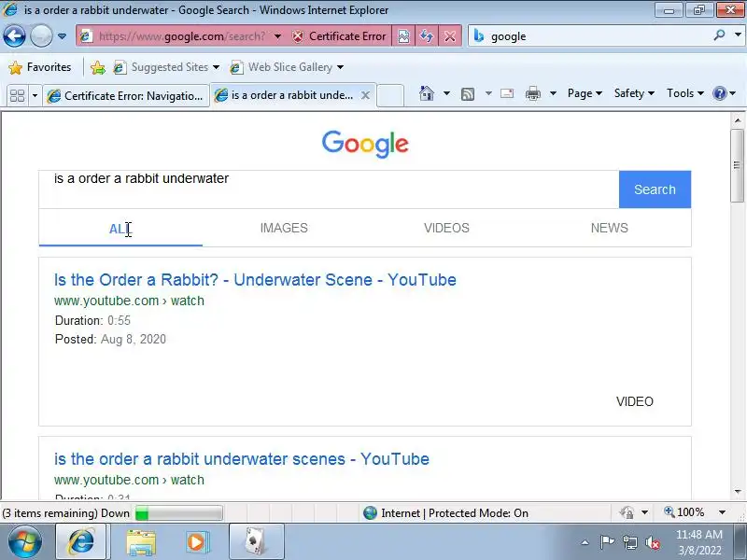The height and width of the screenshot is (560, 747).
Task: Show Quick Tabs thumbnail view
Action: [x=17, y=96]
